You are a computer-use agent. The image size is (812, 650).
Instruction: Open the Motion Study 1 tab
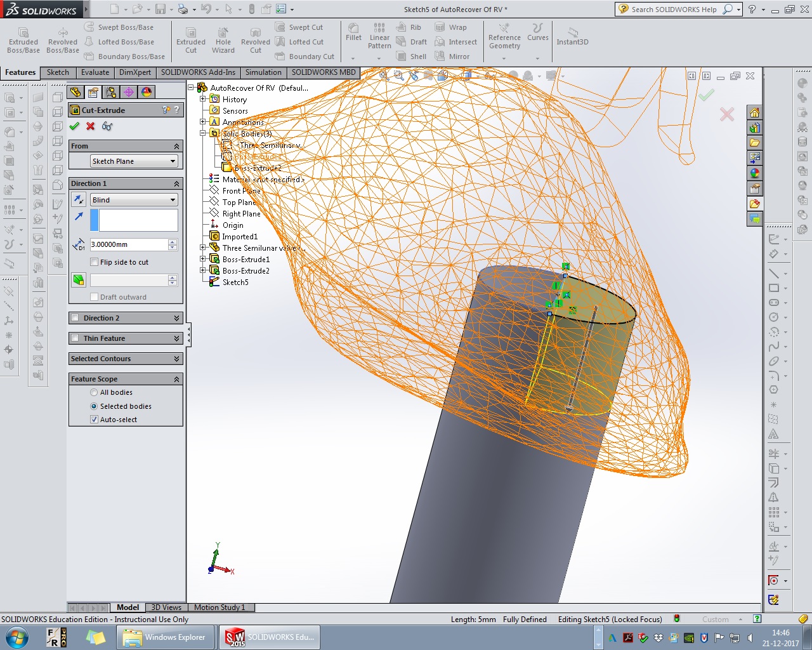tap(219, 607)
